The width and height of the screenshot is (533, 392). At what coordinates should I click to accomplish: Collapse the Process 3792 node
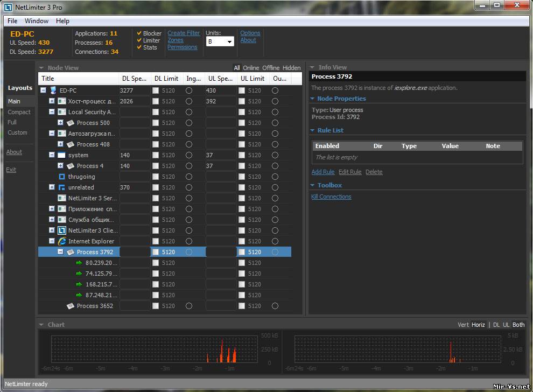pyautogui.click(x=60, y=252)
